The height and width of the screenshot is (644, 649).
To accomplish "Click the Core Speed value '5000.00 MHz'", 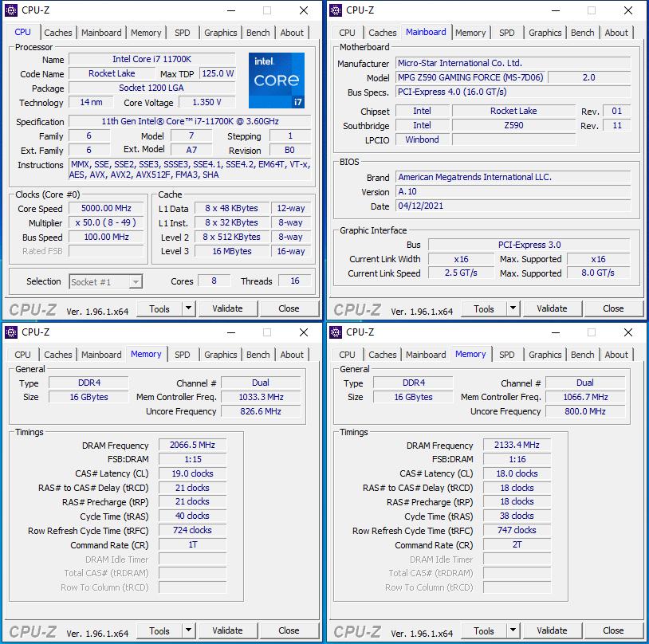I will coord(106,208).
